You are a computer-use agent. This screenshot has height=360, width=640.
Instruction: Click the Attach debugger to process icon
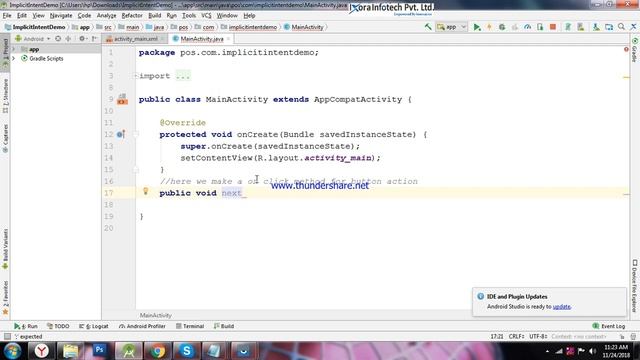[540, 27]
